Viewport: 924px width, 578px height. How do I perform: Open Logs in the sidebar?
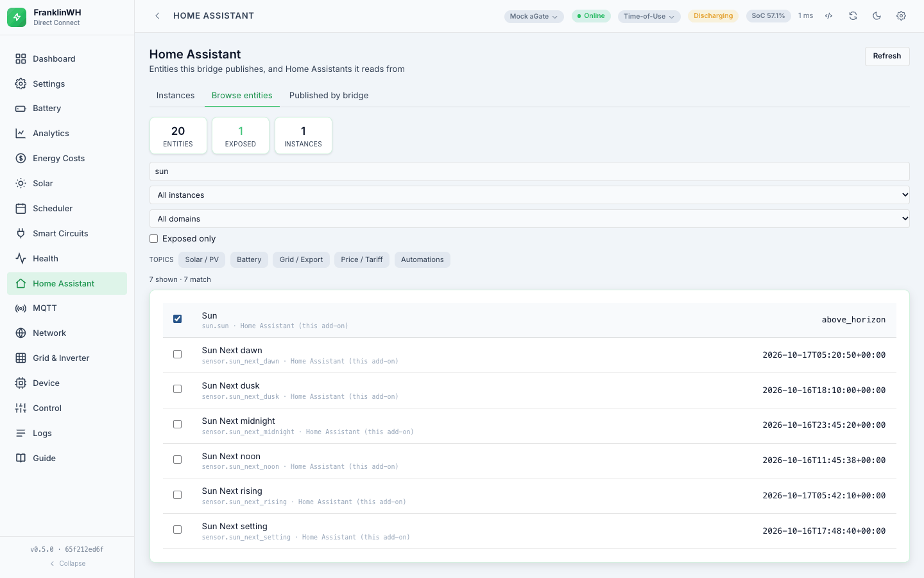(x=67, y=433)
